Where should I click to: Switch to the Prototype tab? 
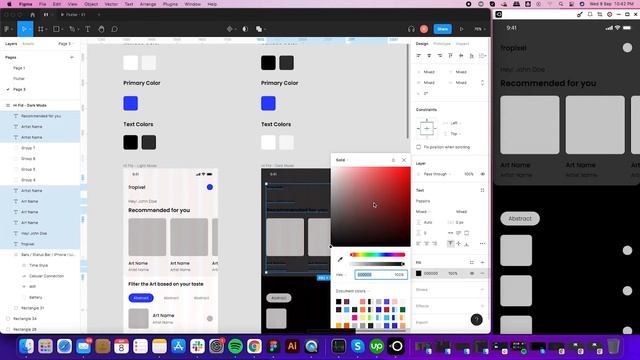click(x=442, y=44)
